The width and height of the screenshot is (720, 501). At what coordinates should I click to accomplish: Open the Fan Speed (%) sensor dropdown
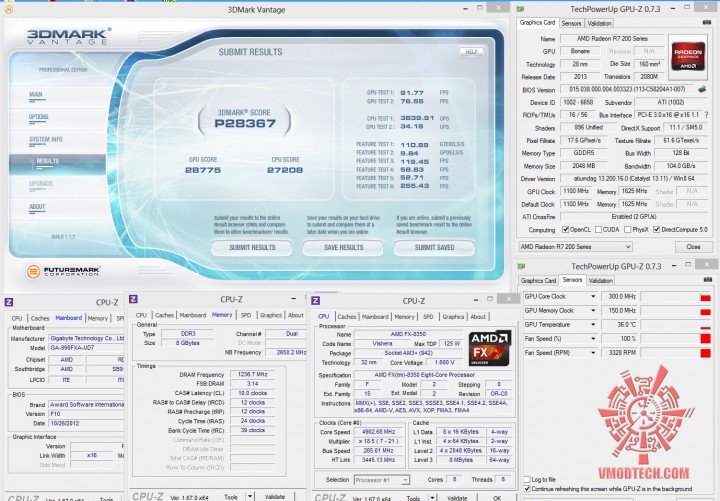pyautogui.click(x=593, y=339)
